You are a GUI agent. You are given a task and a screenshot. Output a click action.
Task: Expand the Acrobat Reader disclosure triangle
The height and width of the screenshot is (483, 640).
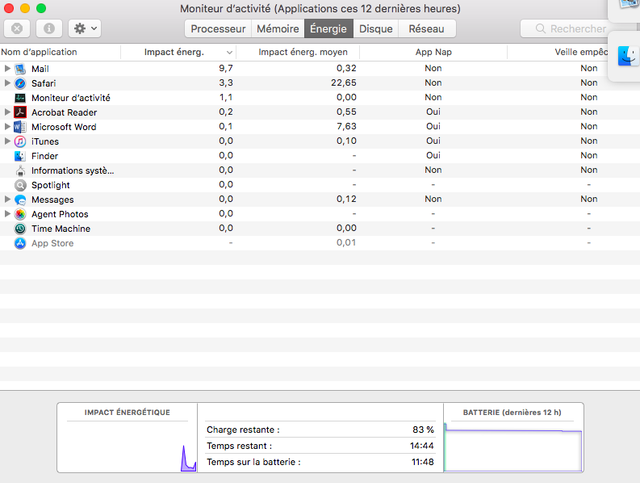[x=7, y=112]
